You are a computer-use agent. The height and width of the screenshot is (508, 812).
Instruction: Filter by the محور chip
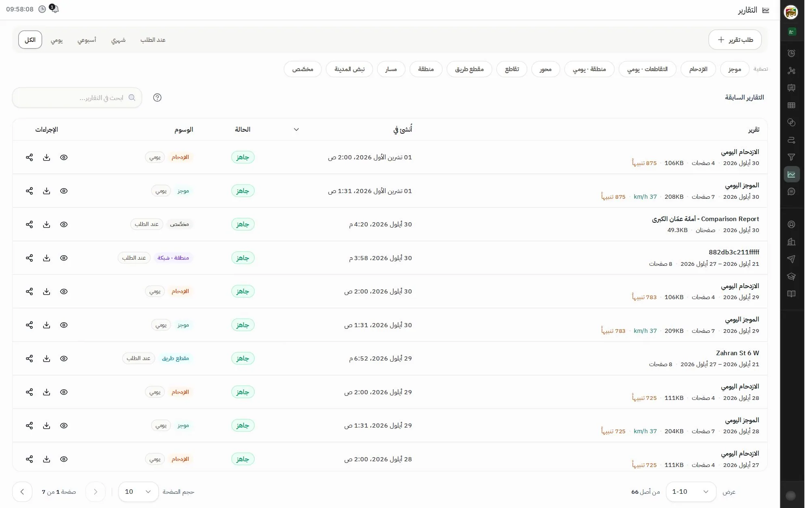(x=546, y=69)
